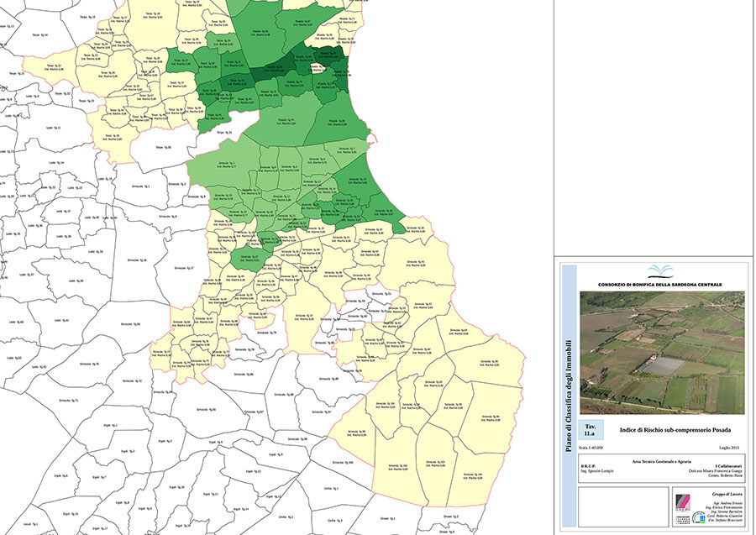
Task: Select the 'Tav. 11.a' sheet number box
Action: coord(591,430)
